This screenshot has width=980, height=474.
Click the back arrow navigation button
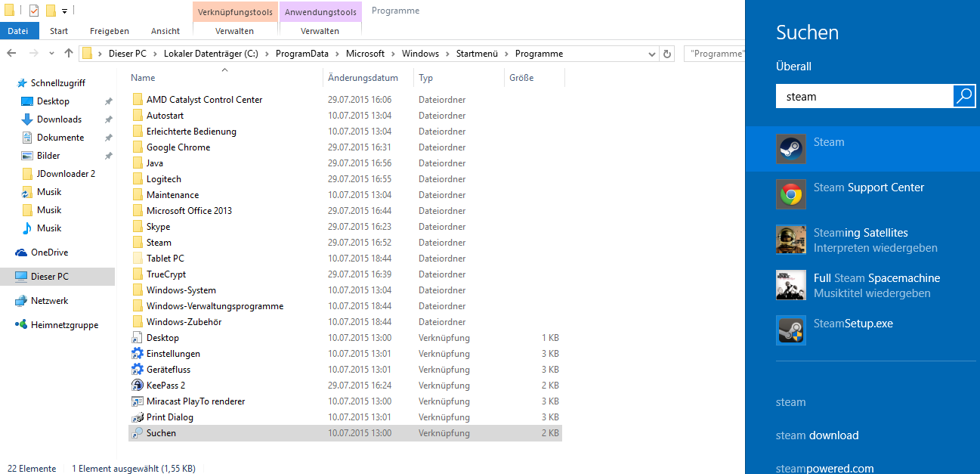point(11,54)
